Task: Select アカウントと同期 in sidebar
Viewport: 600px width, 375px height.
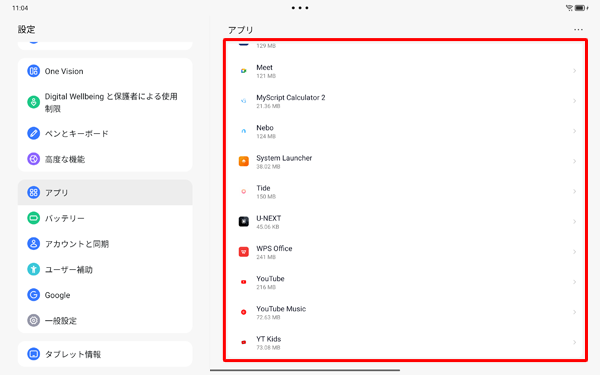Action: [x=105, y=244]
